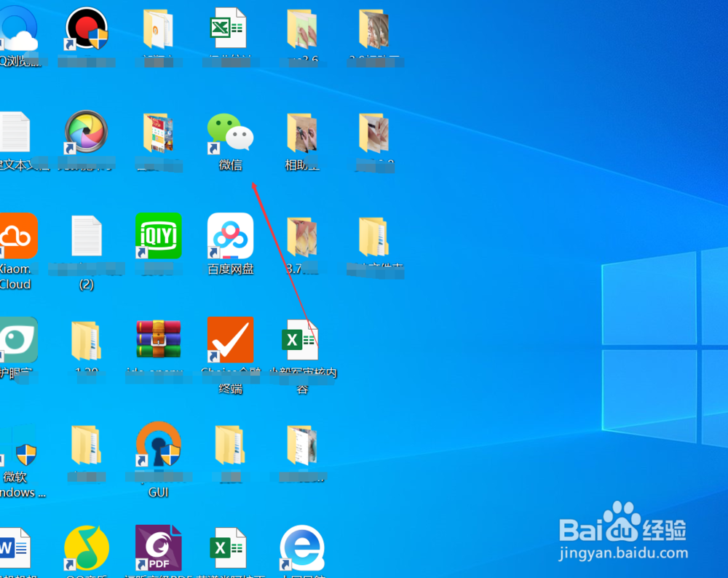This screenshot has height=578, width=728.
Task: Open the folder labeled 1.20
Action: tap(87, 341)
